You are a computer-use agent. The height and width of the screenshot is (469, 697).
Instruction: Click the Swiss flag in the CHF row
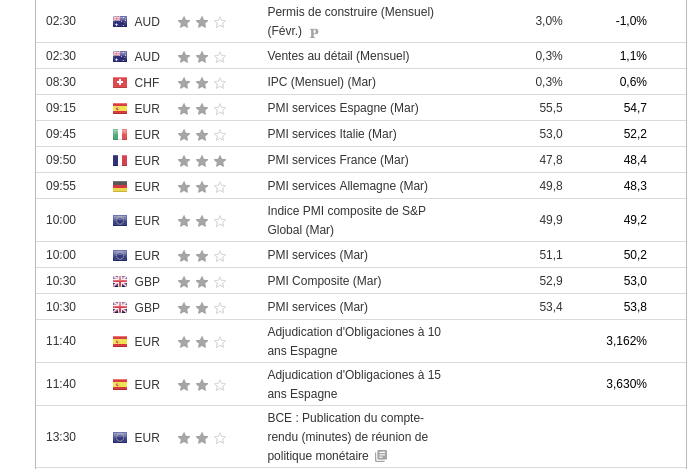click(120, 82)
